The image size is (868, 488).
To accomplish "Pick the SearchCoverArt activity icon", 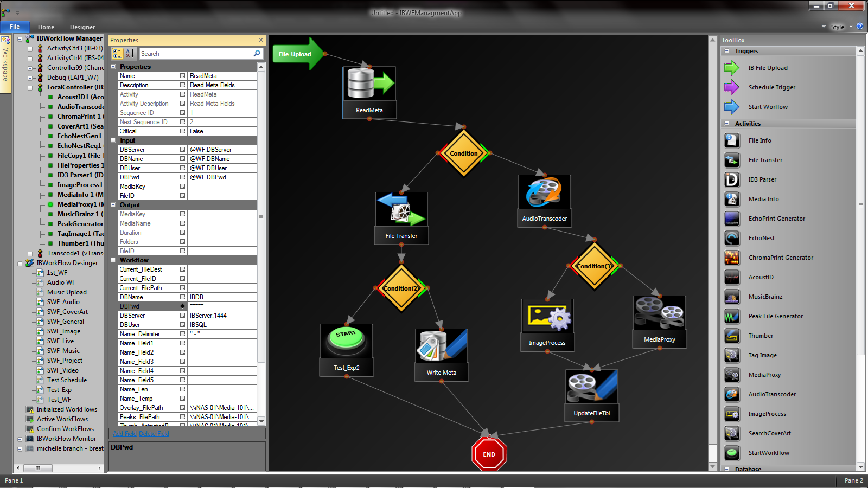I will [732, 433].
